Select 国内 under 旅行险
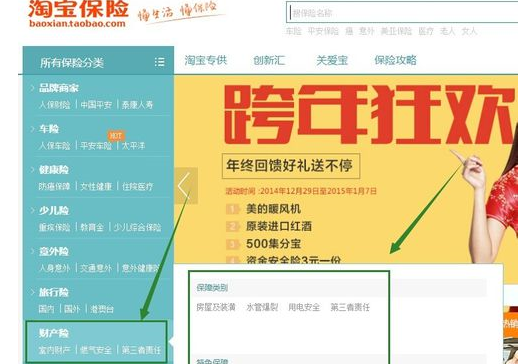The image size is (523, 364). [x=46, y=309]
